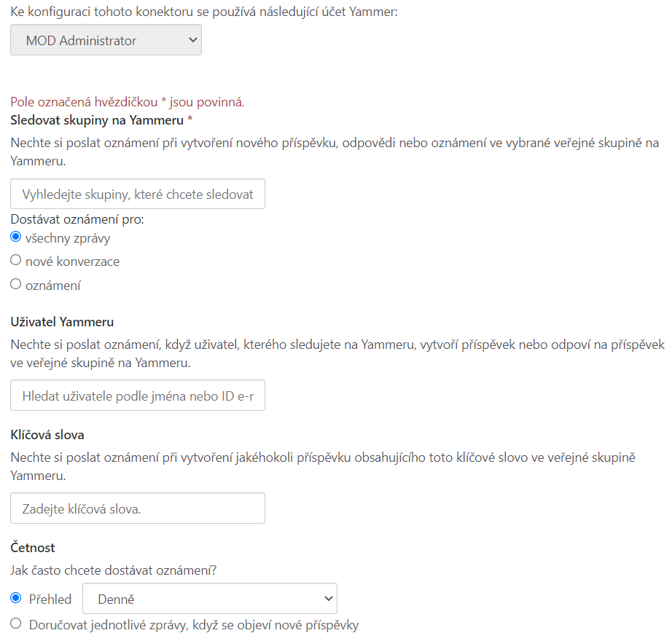Click the "Četnost" section heading
Screen dimensions: 672x641
pyautogui.click(x=33, y=547)
